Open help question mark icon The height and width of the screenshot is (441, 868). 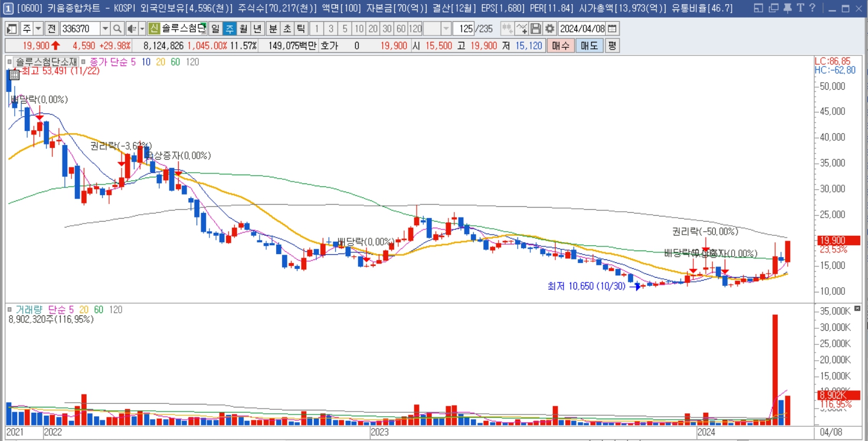pyautogui.click(x=813, y=8)
